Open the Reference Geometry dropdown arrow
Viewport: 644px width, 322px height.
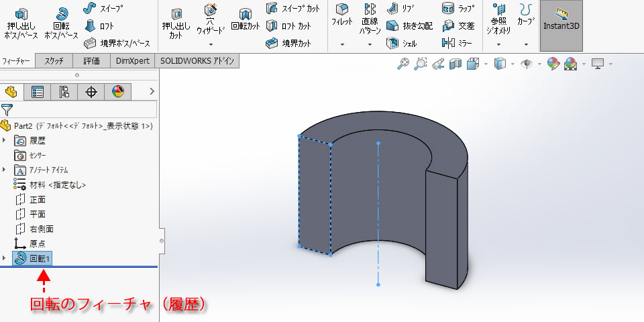[x=498, y=44]
